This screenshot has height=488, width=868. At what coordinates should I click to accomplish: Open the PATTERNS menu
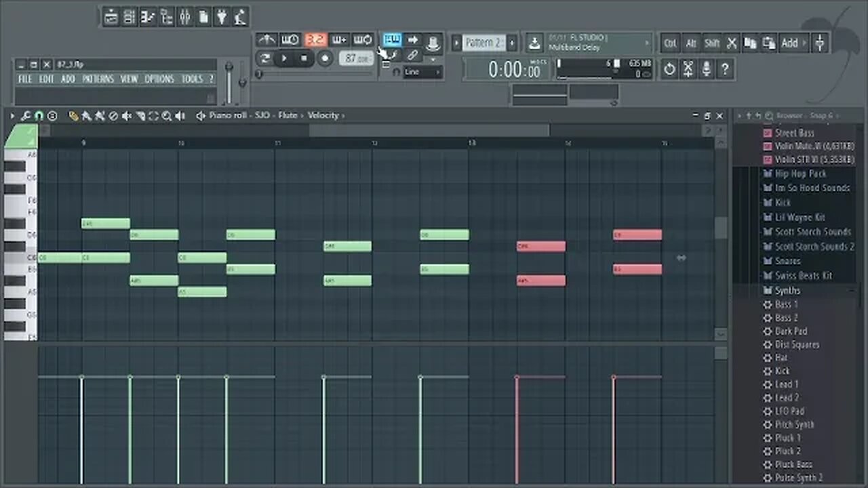(98, 79)
